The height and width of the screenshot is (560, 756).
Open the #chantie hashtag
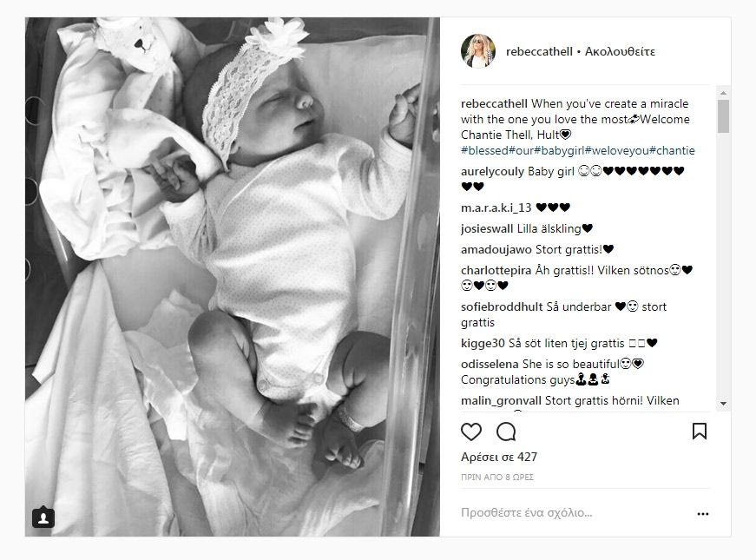[672, 150]
